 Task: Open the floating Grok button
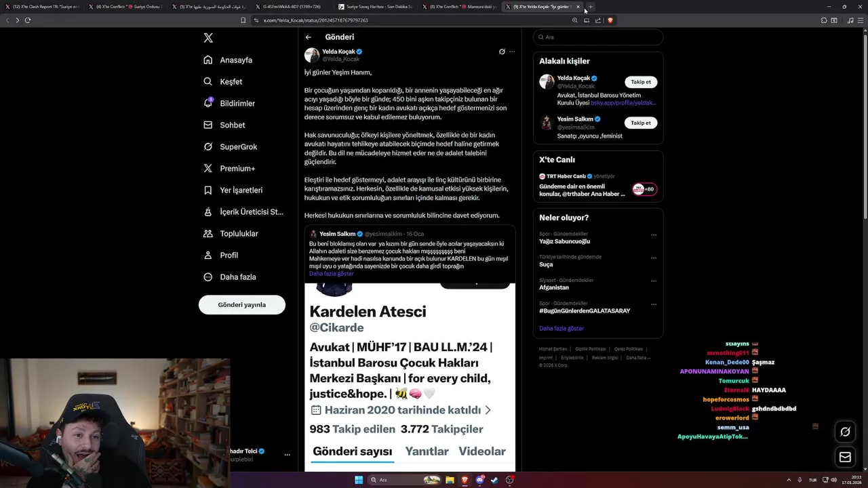845,431
